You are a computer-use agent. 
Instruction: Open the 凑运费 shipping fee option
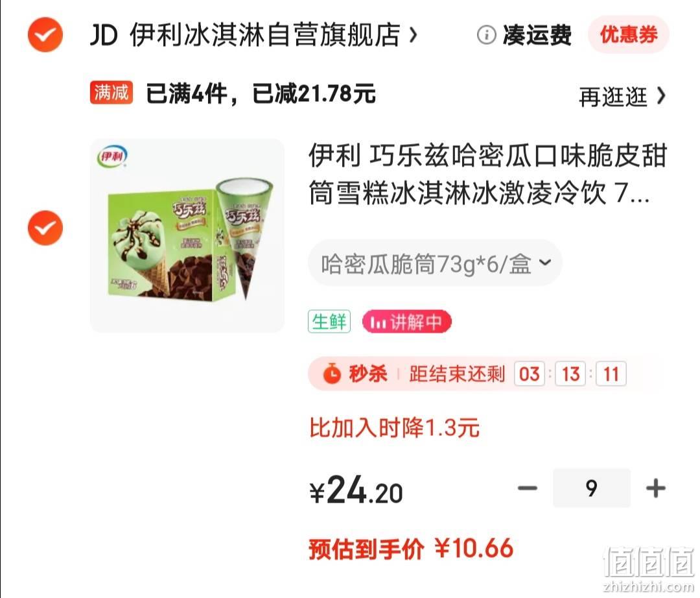pos(537,35)
